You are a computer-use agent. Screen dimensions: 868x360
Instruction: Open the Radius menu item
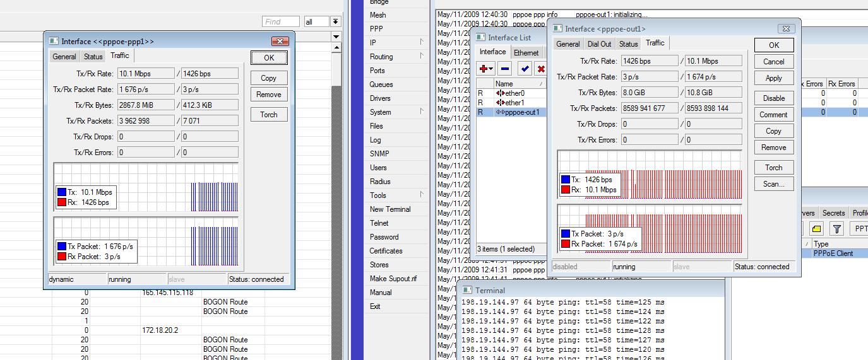click(x=380, y=181)
